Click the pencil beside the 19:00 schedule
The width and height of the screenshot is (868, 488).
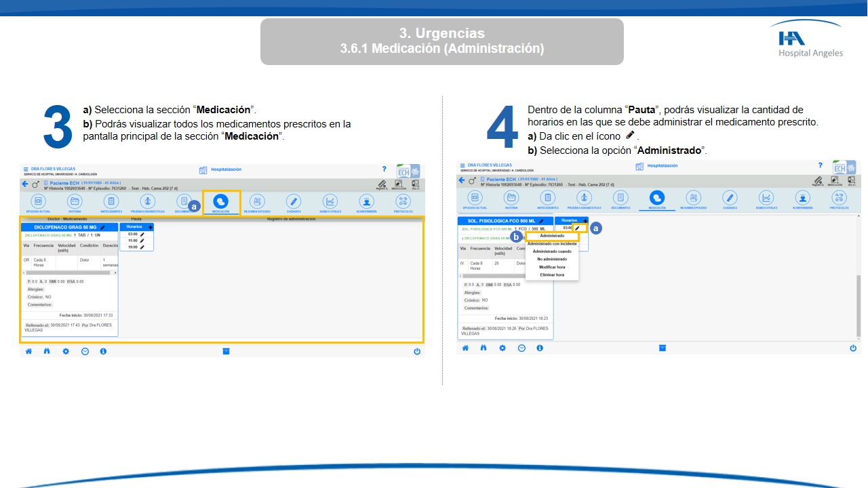142,247
